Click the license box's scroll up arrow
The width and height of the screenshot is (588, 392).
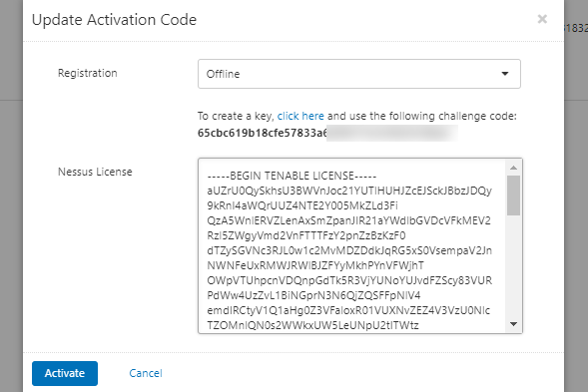514,168
